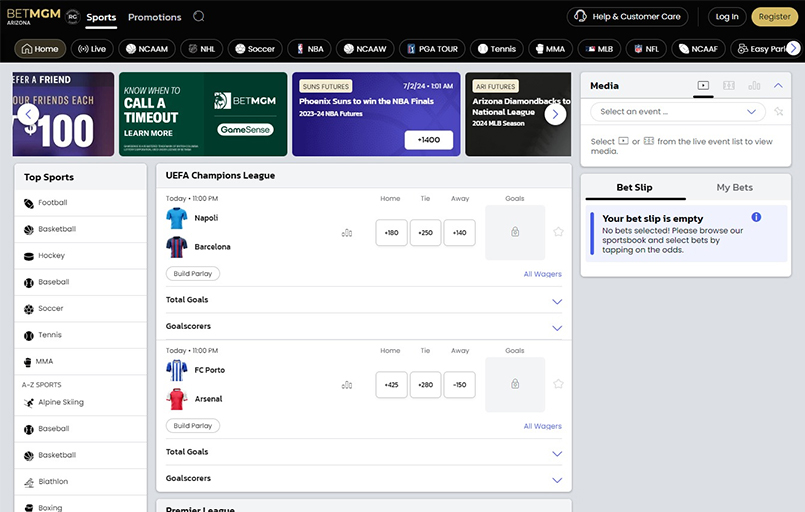Open Help & Customer Care
The width and height of the screenshot is (805, 512).
(x=627, y=16)
